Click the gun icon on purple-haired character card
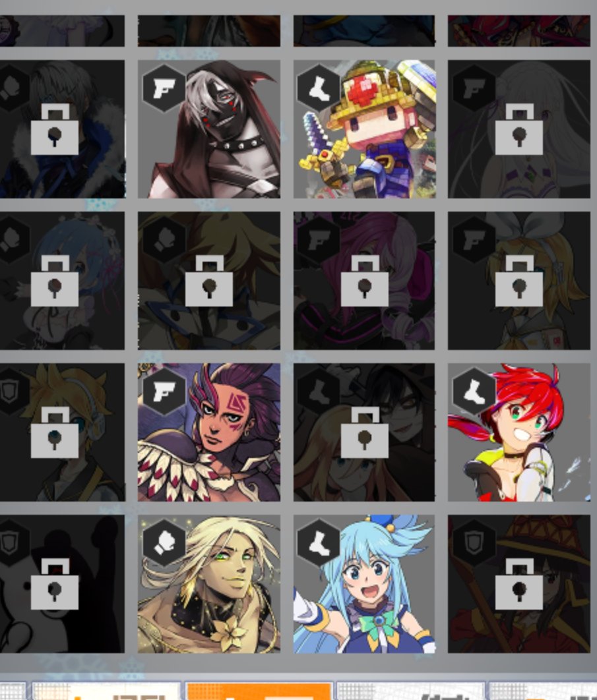This screenshot has width=597, height=700. coord(164,392)
